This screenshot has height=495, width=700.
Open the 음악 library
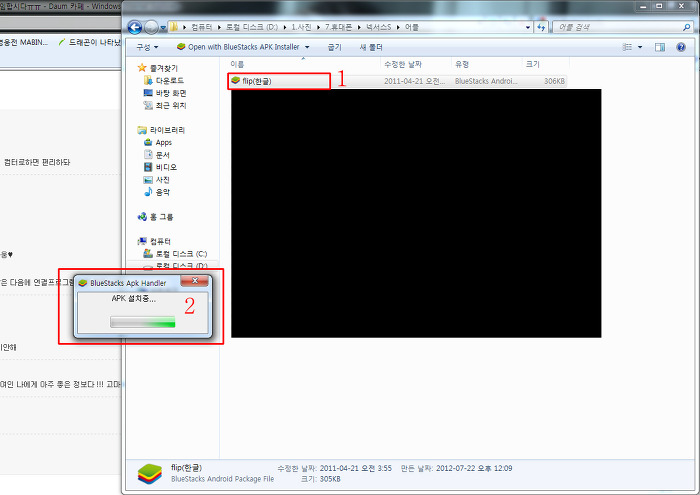(162, 192)
